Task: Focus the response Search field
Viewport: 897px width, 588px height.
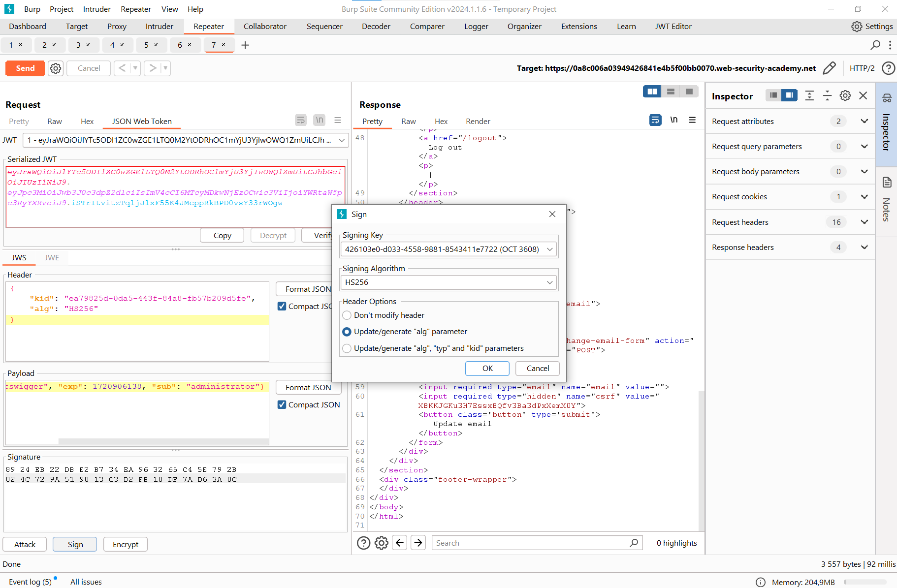Action: point(537,543)
